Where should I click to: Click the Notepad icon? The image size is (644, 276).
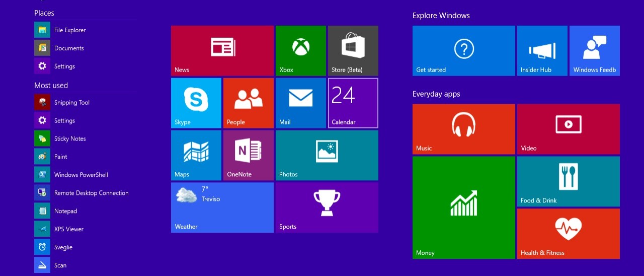[42, 212]
